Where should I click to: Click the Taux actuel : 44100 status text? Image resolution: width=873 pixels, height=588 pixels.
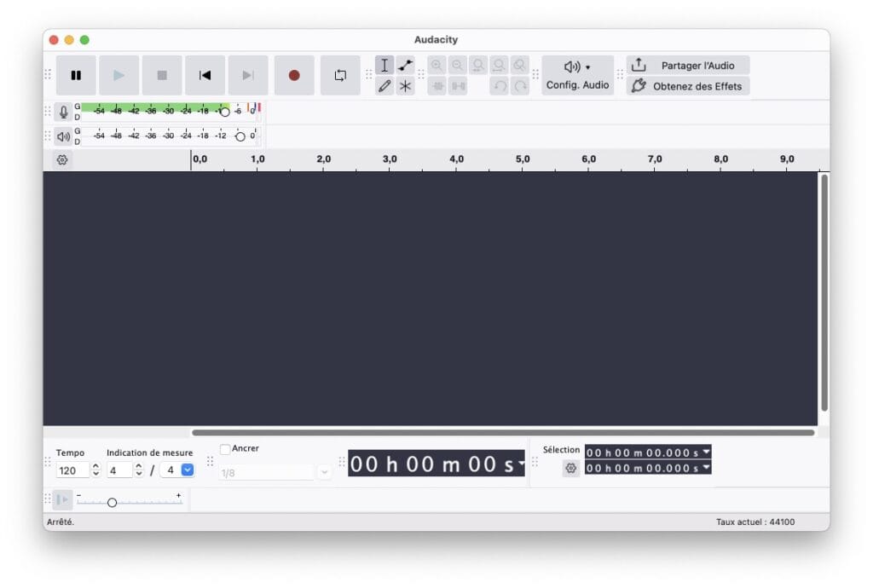coord(755,522)
